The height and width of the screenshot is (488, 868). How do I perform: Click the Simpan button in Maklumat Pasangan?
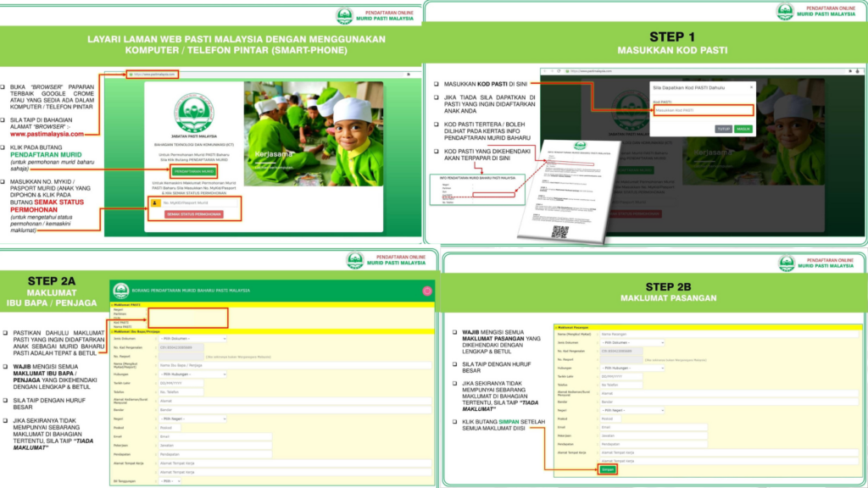click(607, 469)
